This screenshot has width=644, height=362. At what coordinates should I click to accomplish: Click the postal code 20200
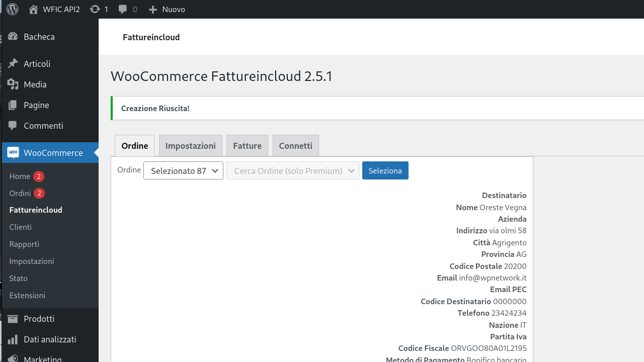tap(515, 266)
